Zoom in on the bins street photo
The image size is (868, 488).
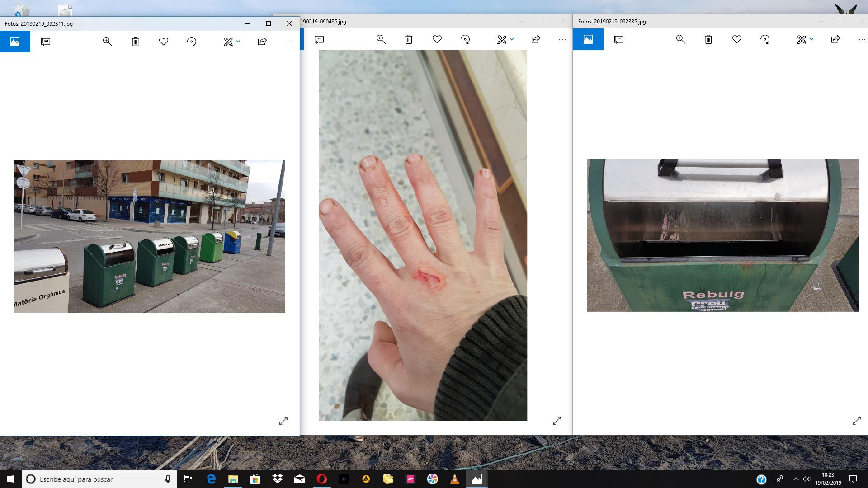coord(107,42)
